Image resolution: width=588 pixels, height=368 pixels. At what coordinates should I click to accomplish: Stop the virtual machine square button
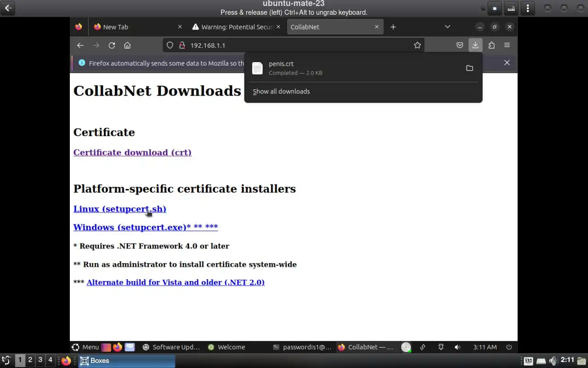(495, 8)
